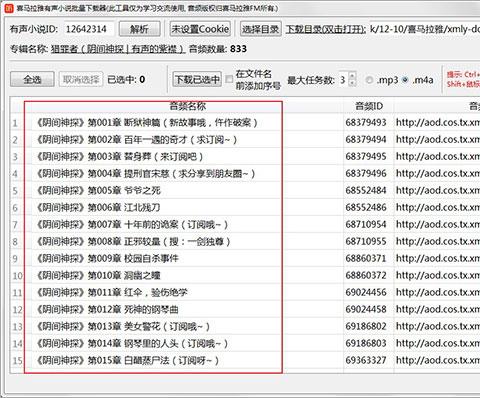Open the album name link 猎罪者

(x=117, y=49)
